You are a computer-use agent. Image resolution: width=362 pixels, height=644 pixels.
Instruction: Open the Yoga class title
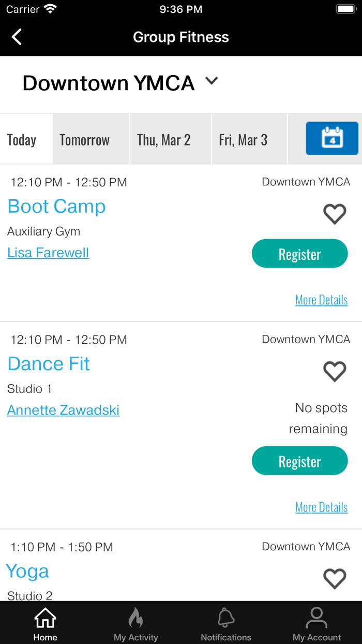pyautogui.click(x=27, y=572)
